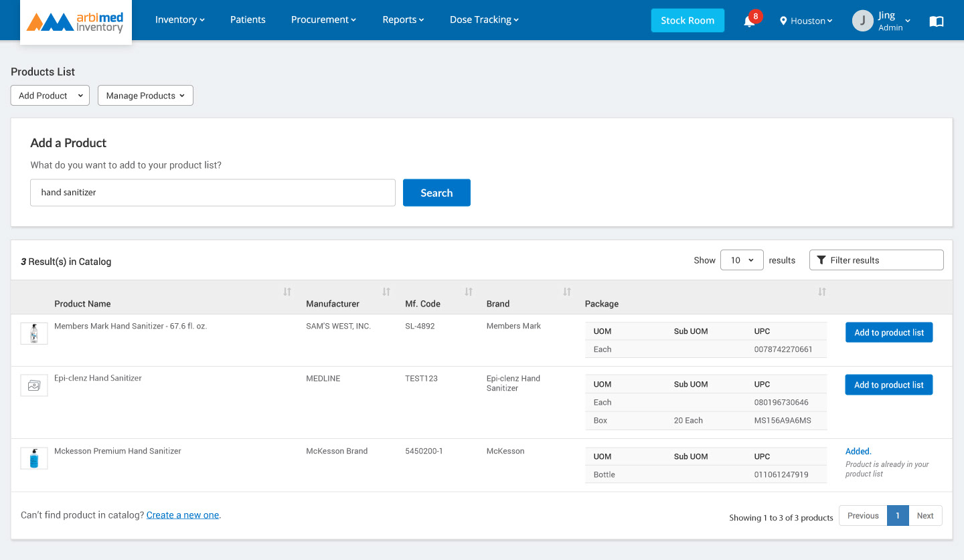Click the 5450200-1 code cell

coord(424,452)
